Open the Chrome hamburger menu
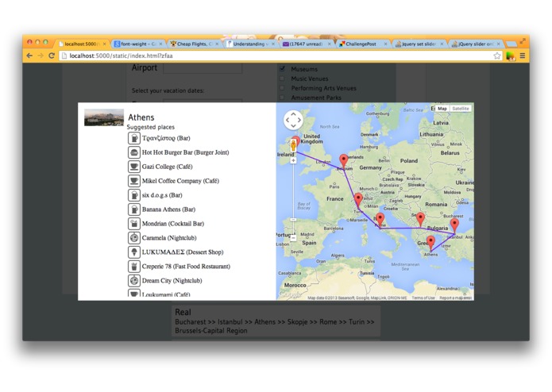552x392 pixels. [523, 56]
